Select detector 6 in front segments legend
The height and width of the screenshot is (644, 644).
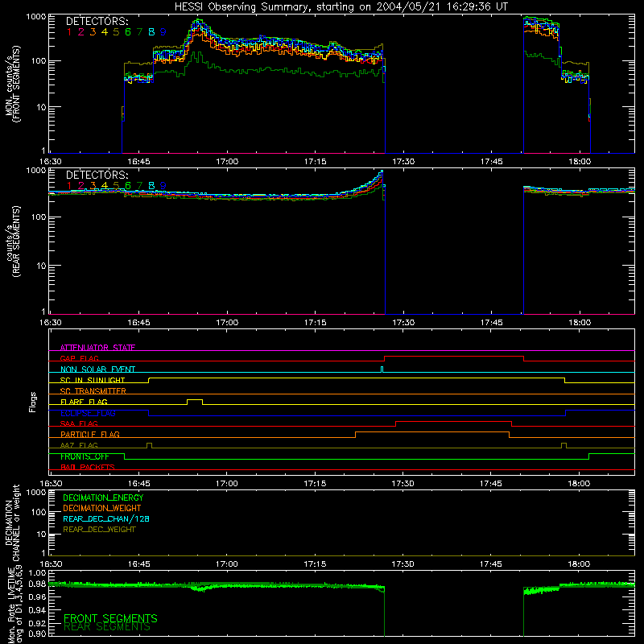[x=128, y=32]
